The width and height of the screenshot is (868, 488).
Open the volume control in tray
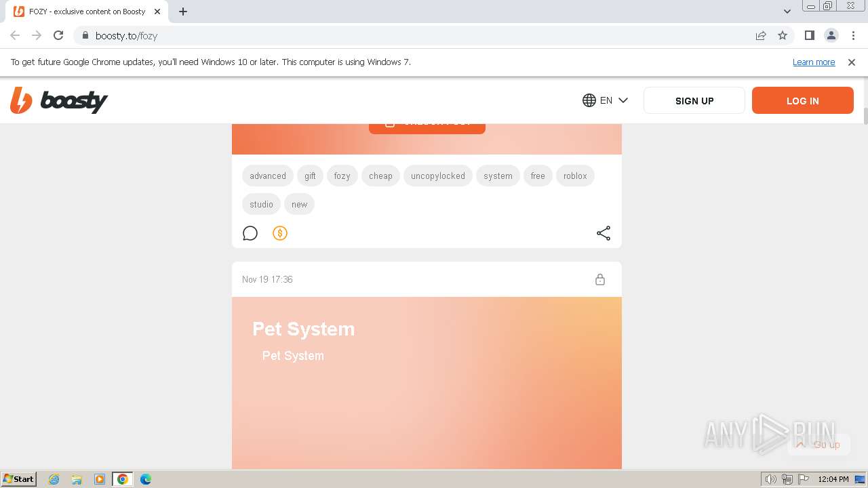(771, 479)
